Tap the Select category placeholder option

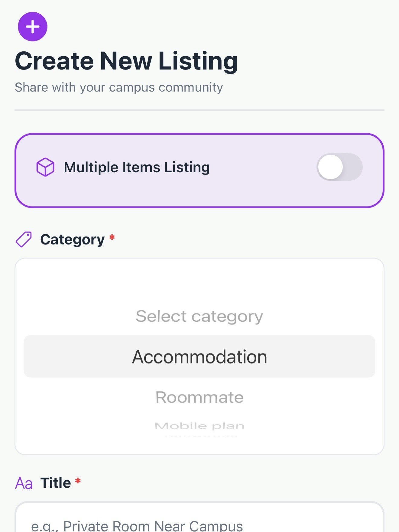[199, 316]
